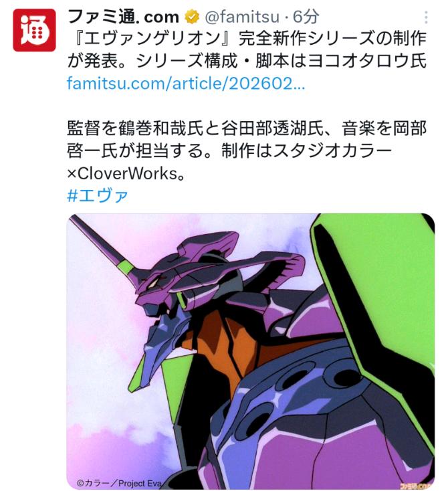Screen dimensions: 448x491
Task: Click the Eva's horn in the picture
Action: click(x=104, y=249)
